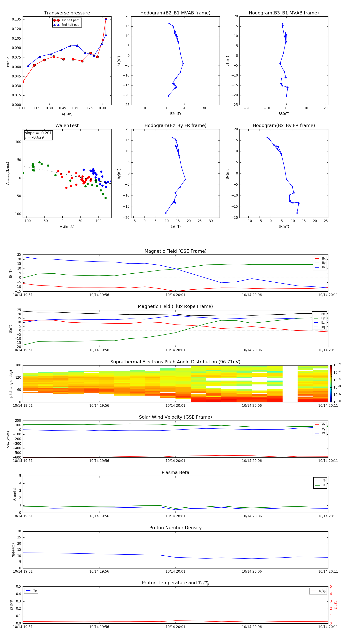
Task: Select "Vx" in the solar wind legend
Action: tap(320, 424)
